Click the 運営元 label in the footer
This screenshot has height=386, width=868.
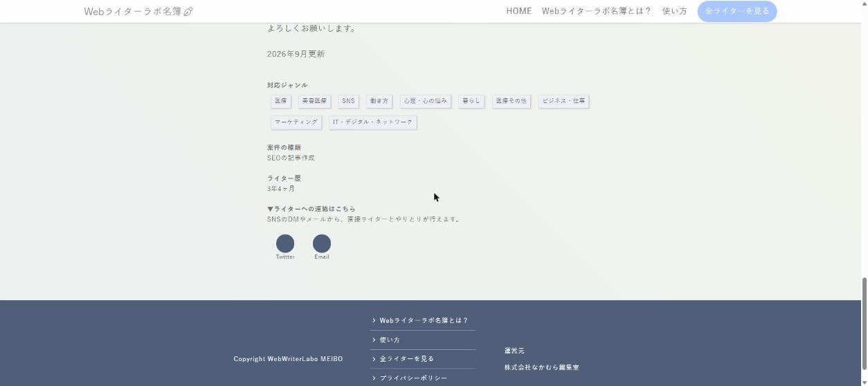[514, 351]
